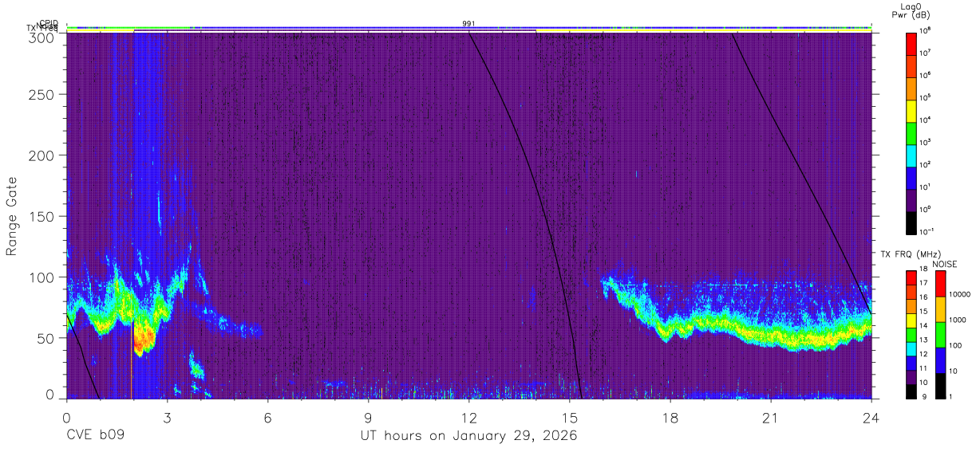This screenshot has height=452, width=980.
Task: Select the yellow segment of the Lag0 power colorbar
Action: 912,110
